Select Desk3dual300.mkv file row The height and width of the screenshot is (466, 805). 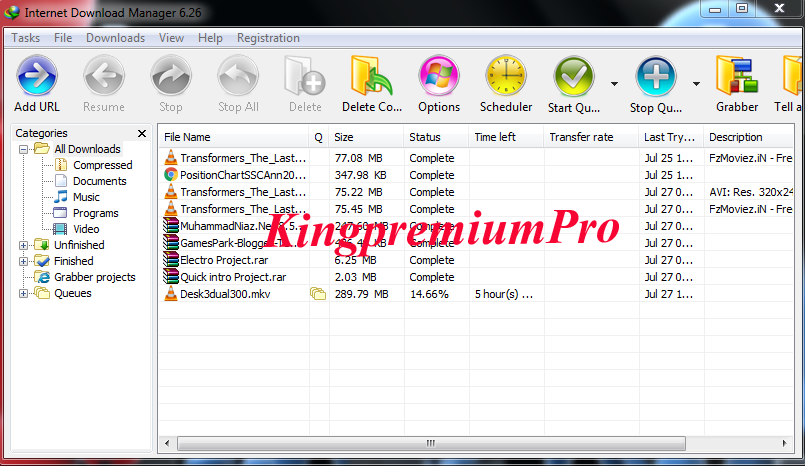[x=476, y=294]
